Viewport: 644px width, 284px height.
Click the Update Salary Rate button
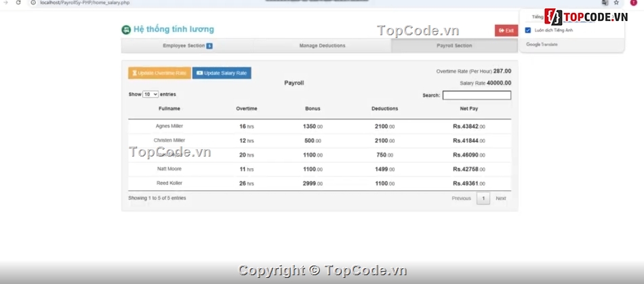[x=222, y=73]
